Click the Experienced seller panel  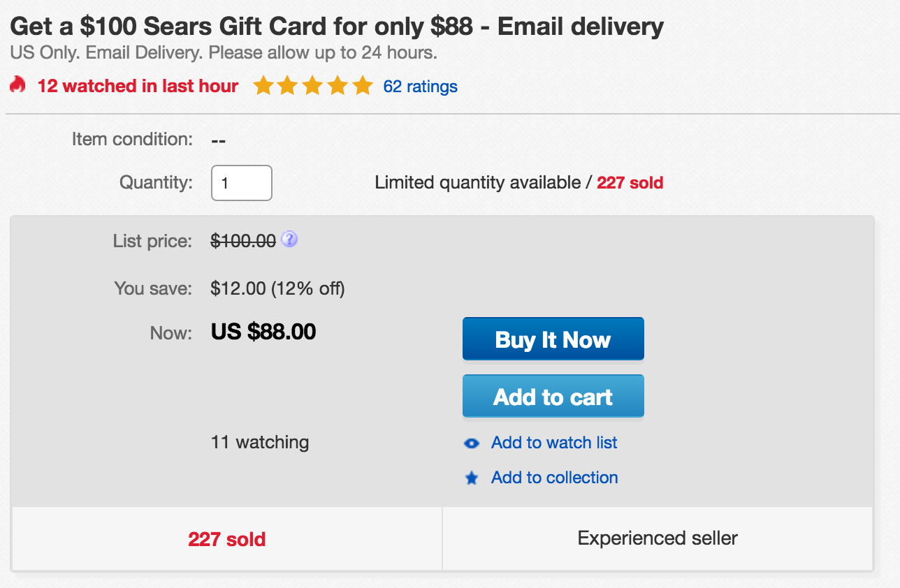(658, 538)
